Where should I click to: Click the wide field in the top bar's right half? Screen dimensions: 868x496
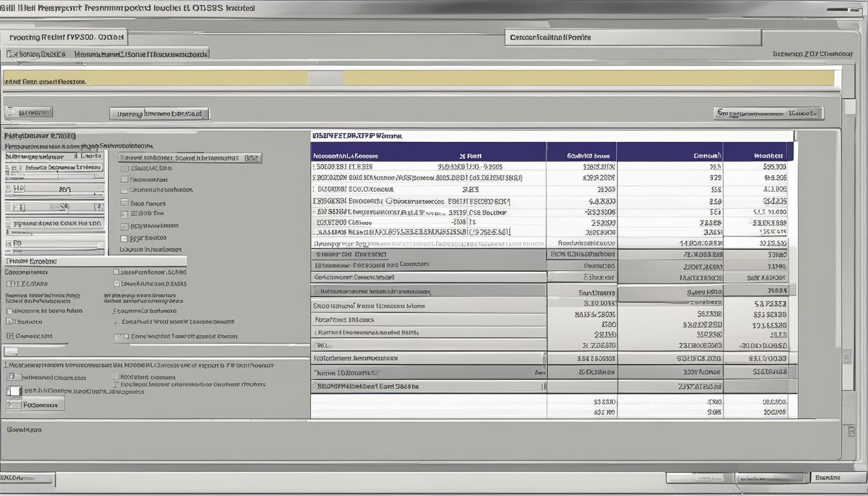click(633, 37)
